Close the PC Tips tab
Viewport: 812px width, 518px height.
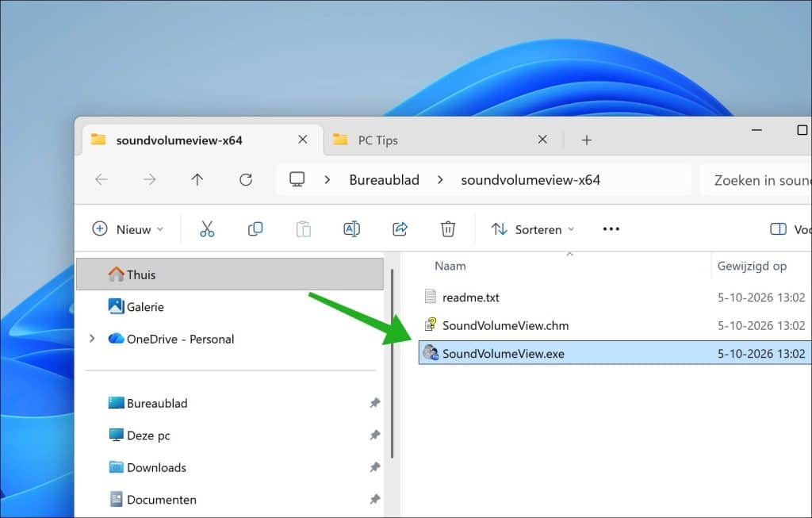542,140
